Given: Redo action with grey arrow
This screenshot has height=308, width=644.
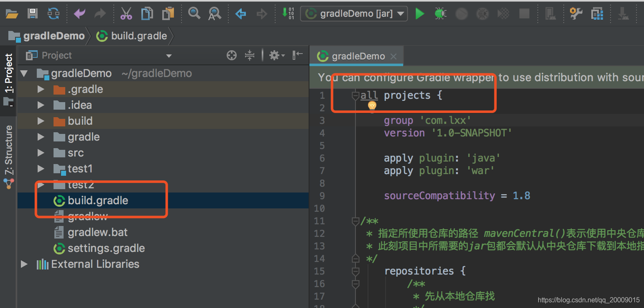Looking at the screenshot, I should tap(100, 14).
